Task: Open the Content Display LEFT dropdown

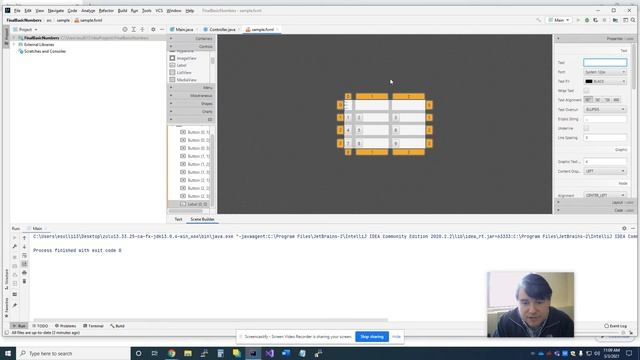Action: 605,171
